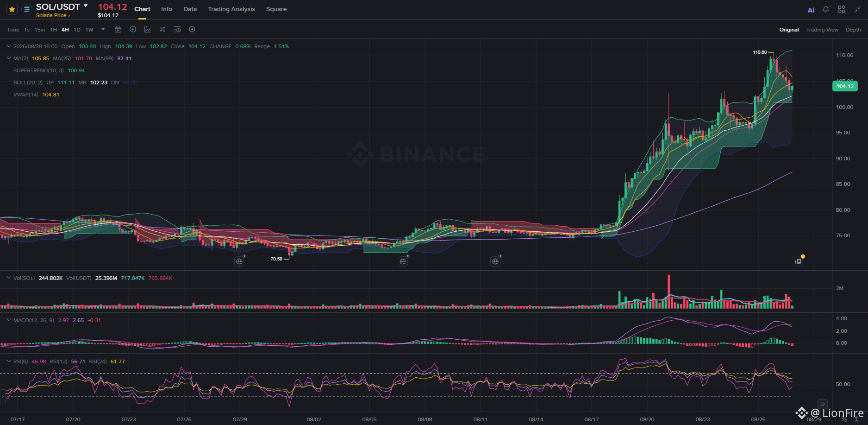Click the RSI(12) indicator label
Image resolution: width=868 pixels, height=425 pixels.
pos(59,362)
